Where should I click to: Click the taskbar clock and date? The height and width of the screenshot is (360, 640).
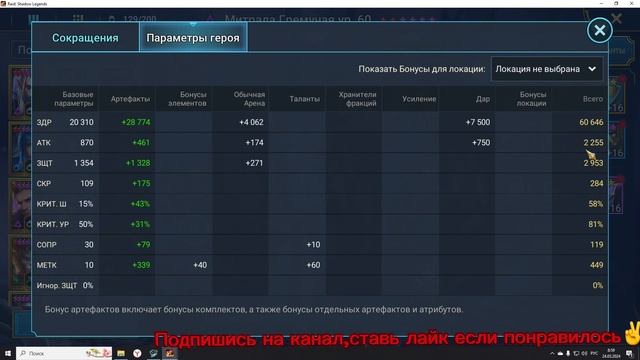point(611,353)
